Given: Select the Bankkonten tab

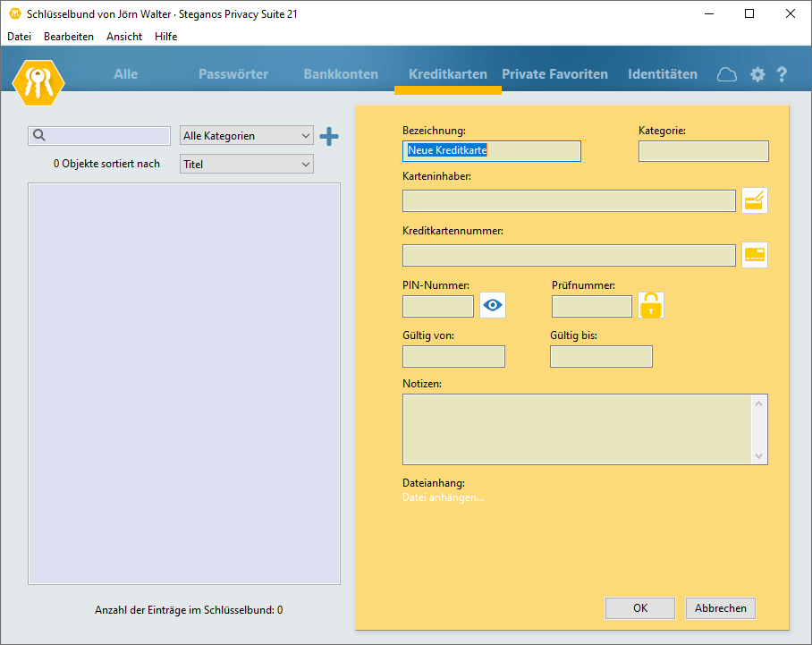Looking at the screenshot, I should coord(341,74).
